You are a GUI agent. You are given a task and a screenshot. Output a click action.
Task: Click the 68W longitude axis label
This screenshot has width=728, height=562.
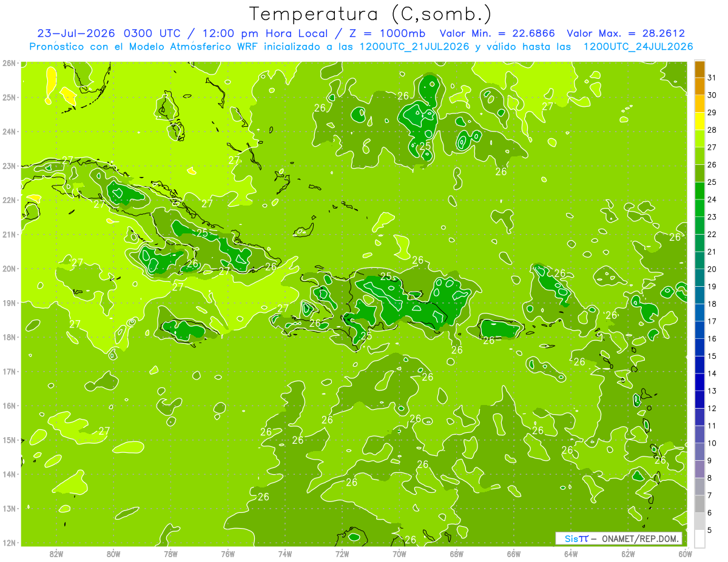pyautogui.click(x=457, y=554)
